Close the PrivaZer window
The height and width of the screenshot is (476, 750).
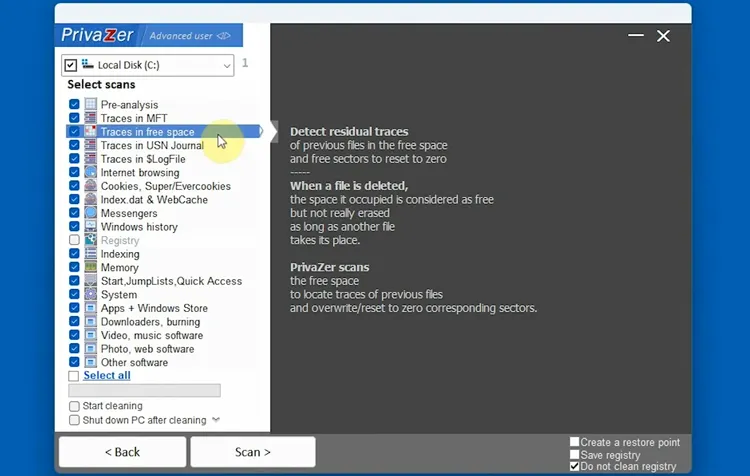[x=663, y=36]
